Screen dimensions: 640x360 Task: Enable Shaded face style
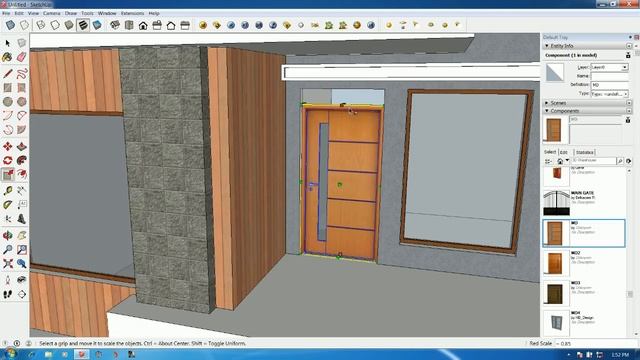click(x=69, y=25)
